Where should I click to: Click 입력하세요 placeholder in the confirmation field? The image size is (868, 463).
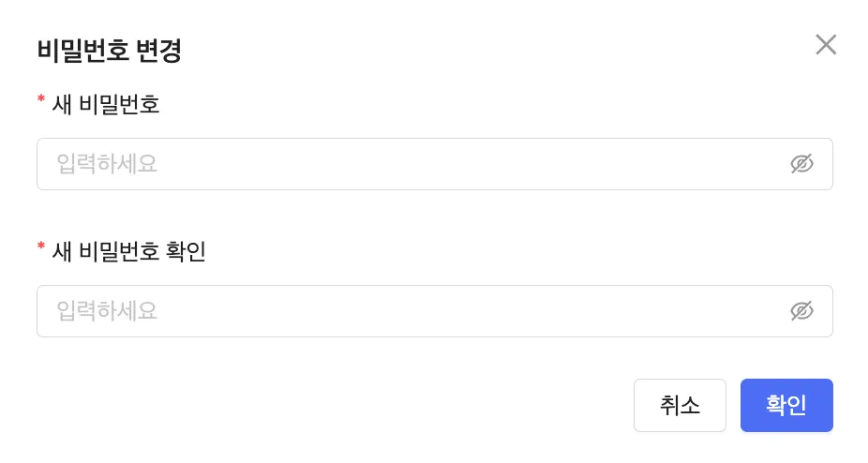(x=107, y=311)
